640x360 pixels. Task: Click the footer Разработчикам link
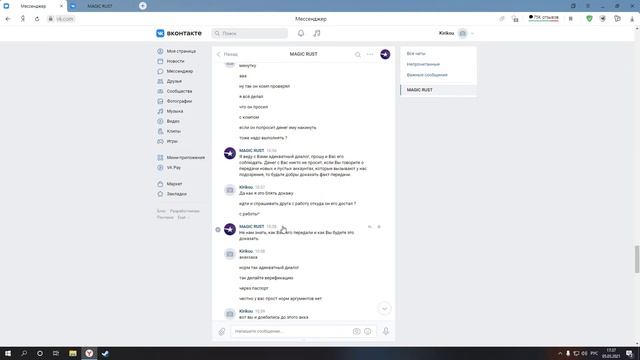[x=184, y=211]
